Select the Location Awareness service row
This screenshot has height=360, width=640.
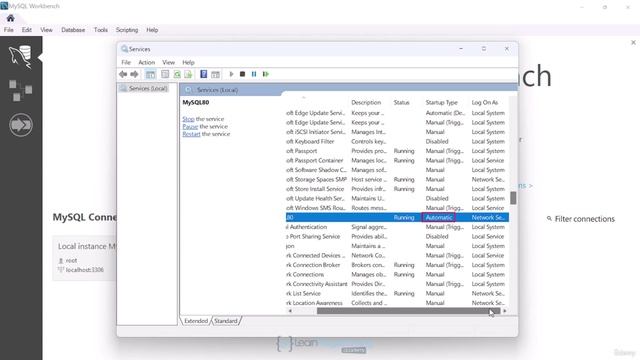(397, 303)
